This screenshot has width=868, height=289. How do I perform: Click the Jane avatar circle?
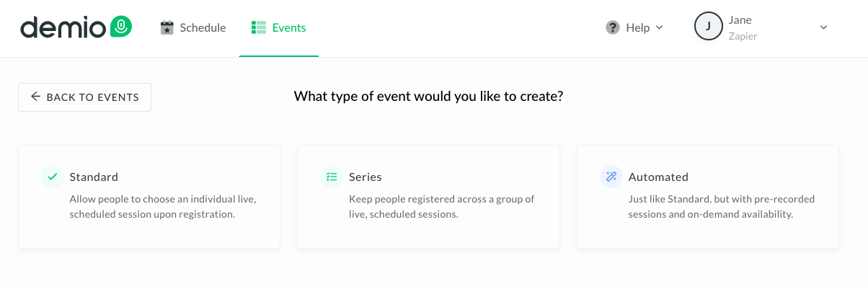pyautogui.click(x=708, y=27)
